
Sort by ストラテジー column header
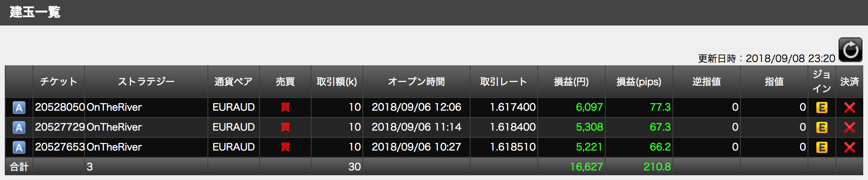click(x=146, y=82)
